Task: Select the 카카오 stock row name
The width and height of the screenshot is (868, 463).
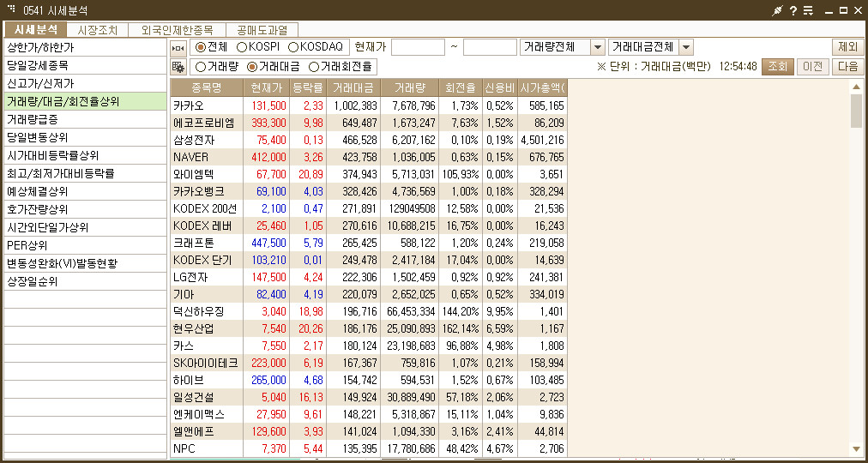Action: click(188, 105)
